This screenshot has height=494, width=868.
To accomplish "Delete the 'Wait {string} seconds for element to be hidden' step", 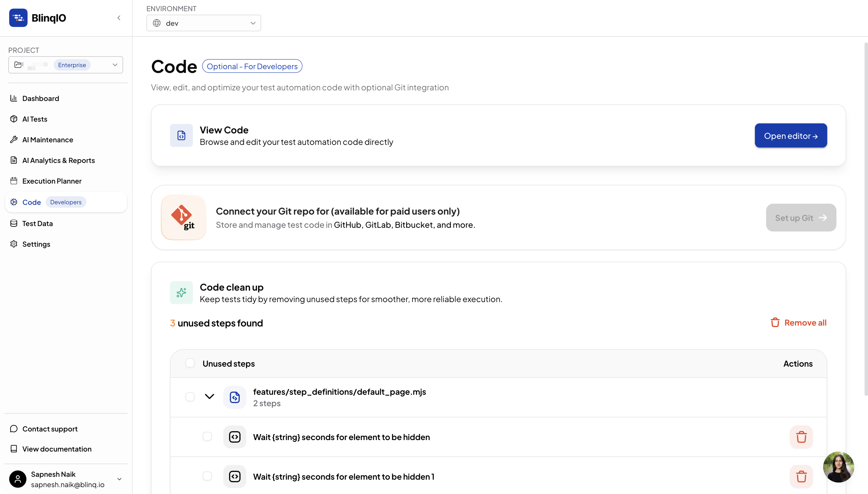I will [801, 437].
